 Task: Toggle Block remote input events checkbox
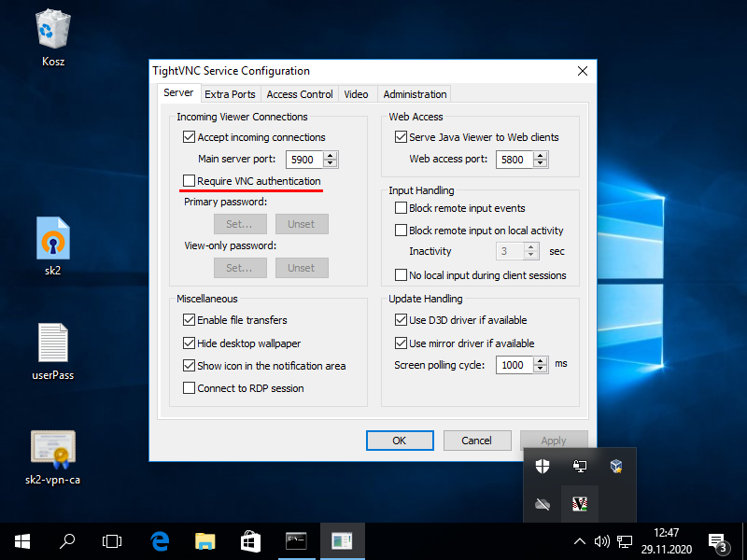[x=402, y=208]
